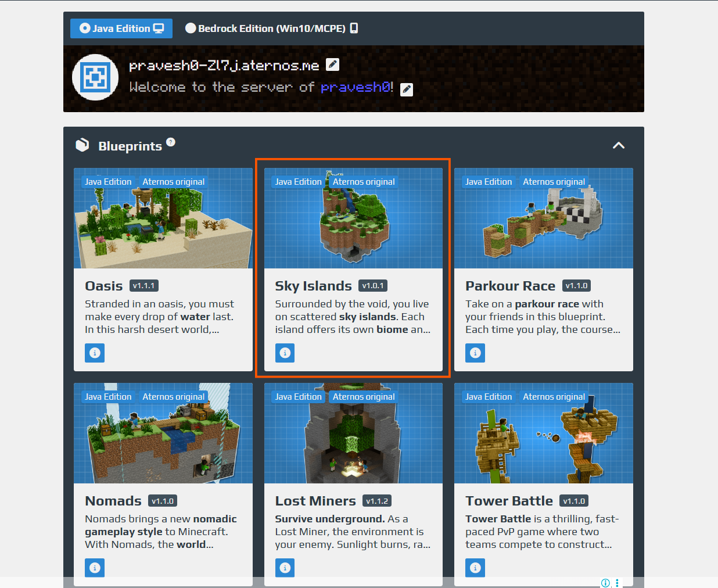Edit the server address with the pencil icon
Screen dimensions: 718x588
click(332, 64)
